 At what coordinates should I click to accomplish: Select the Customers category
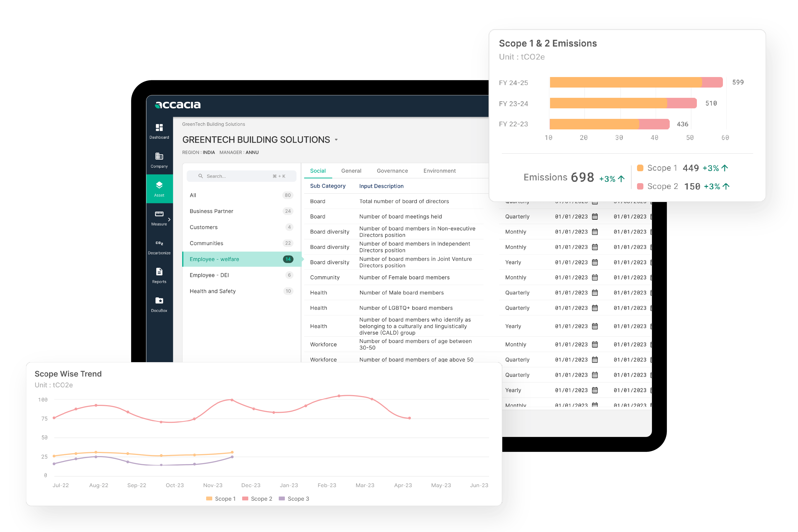[242, 227]
